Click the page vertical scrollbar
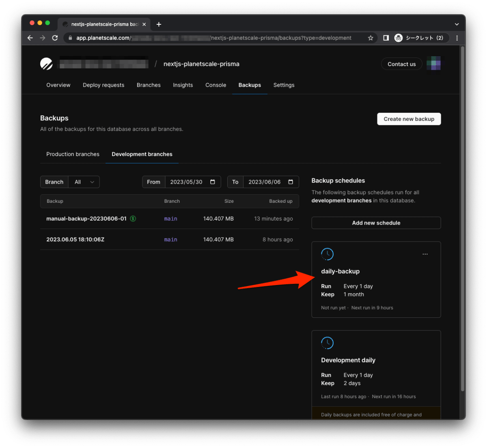Image resolution: width=487 pixels, height=448 pixels. (463, 219)
